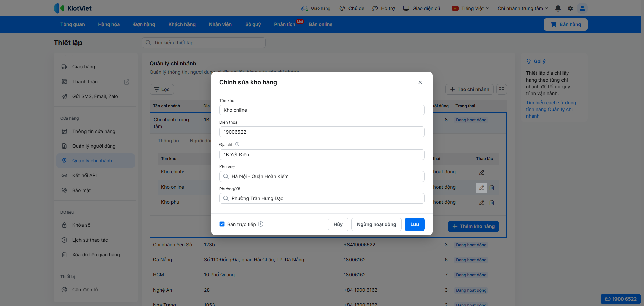Click the KiotViet logo
This screenshot has width=644, height=306.
pos(73,8)
